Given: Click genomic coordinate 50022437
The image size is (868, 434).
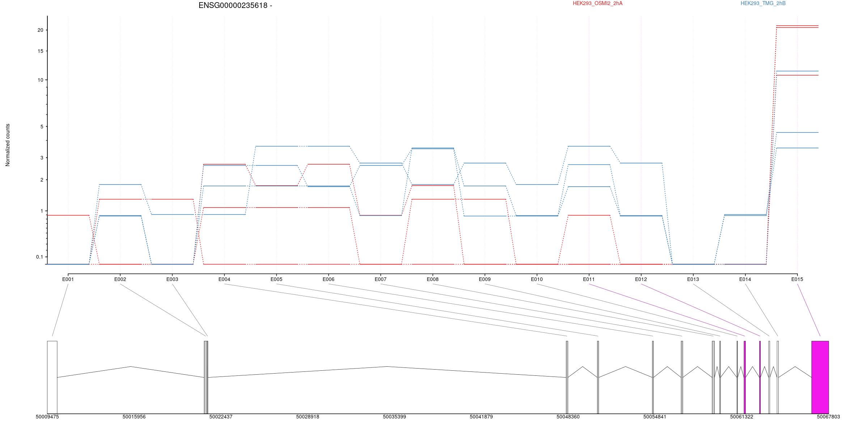Looking at the screenshot, I should (221, 417).
